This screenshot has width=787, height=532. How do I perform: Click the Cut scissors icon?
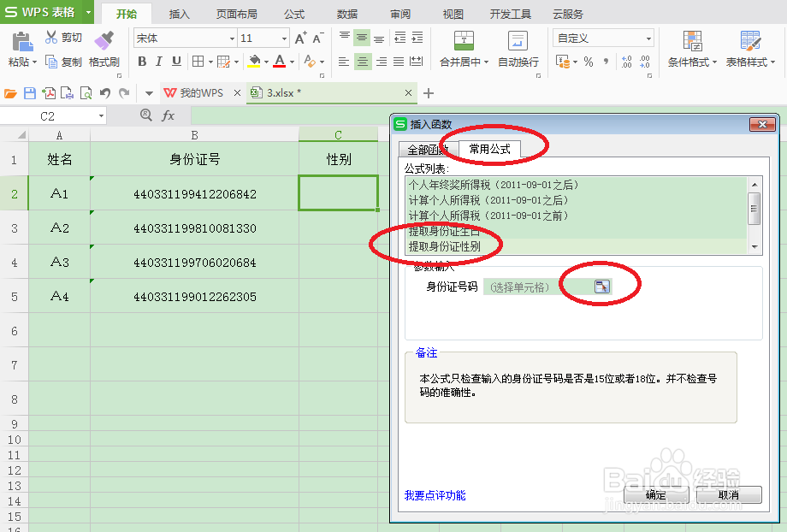tap(51, 37)
